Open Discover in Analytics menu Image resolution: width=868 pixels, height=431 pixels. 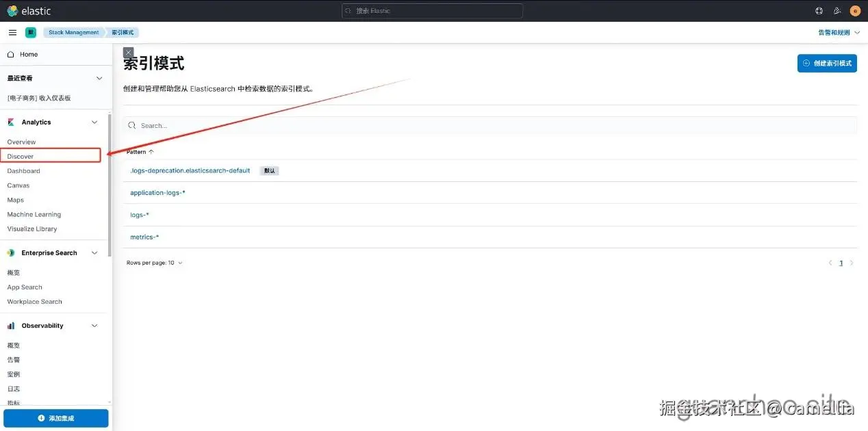[x=21, y=157]
